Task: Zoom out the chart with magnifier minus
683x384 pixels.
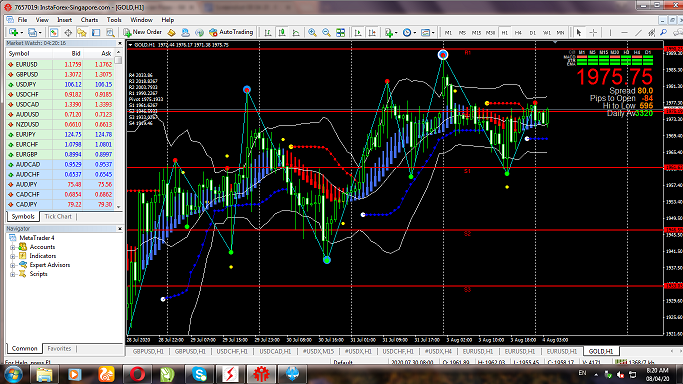Action: [326, 32]
